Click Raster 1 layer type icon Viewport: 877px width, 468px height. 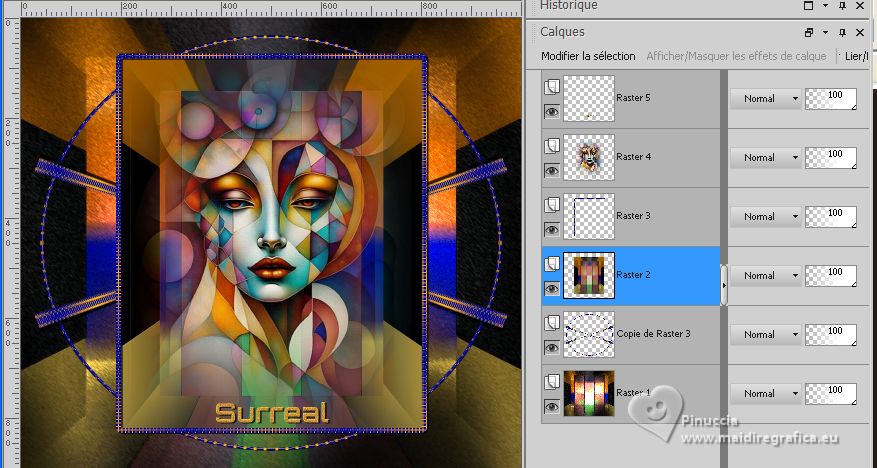551,382
